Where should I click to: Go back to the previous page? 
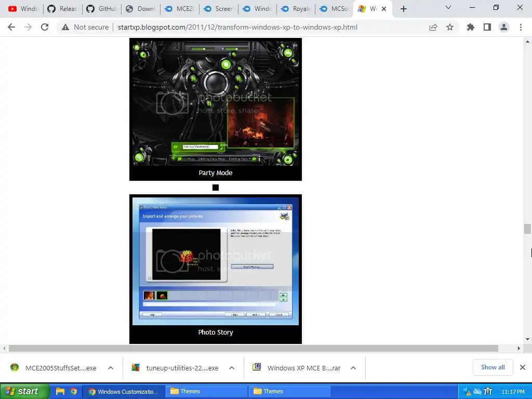[11, 27]
